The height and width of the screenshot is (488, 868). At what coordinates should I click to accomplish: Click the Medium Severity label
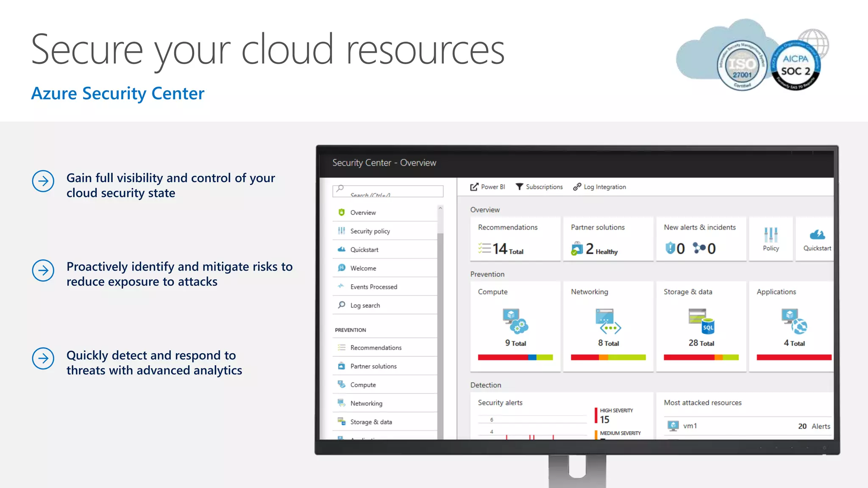tap(620, 433)
